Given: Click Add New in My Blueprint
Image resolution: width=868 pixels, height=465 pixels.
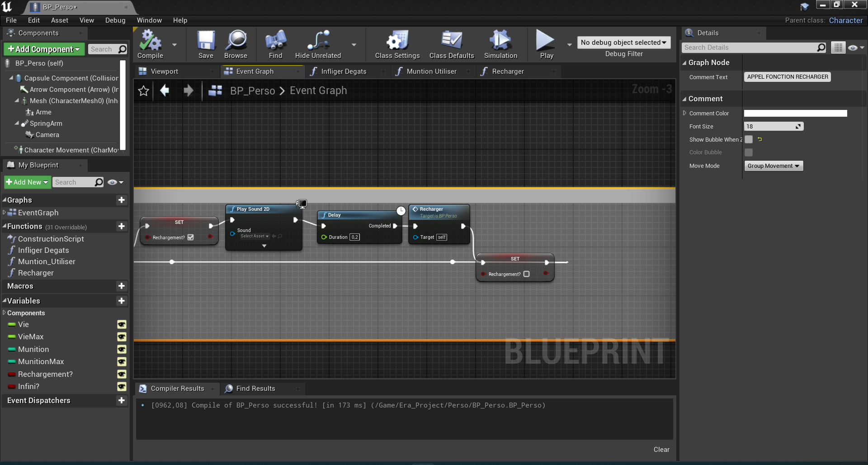Looking at the screenshot, I should 27,182.
